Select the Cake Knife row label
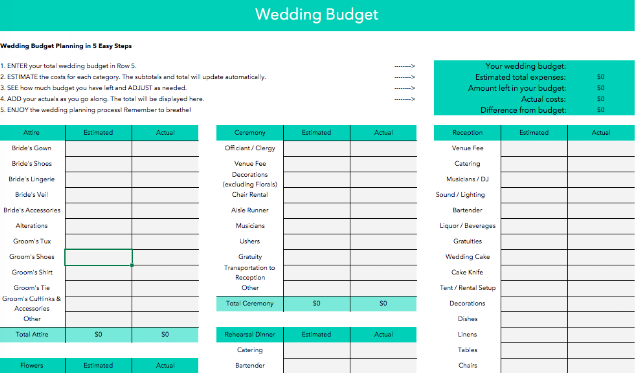 pos(467,272)
